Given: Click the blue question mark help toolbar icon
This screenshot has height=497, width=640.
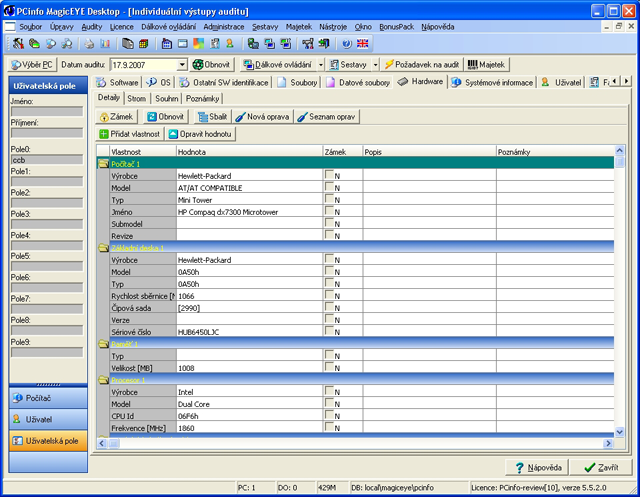Looking at the screenshot, I should (347, 43).
